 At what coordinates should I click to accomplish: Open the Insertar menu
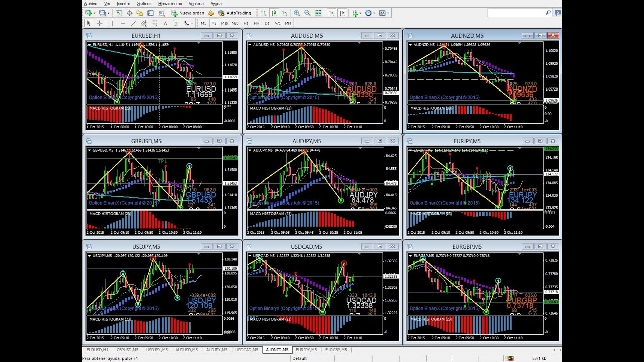123,3
